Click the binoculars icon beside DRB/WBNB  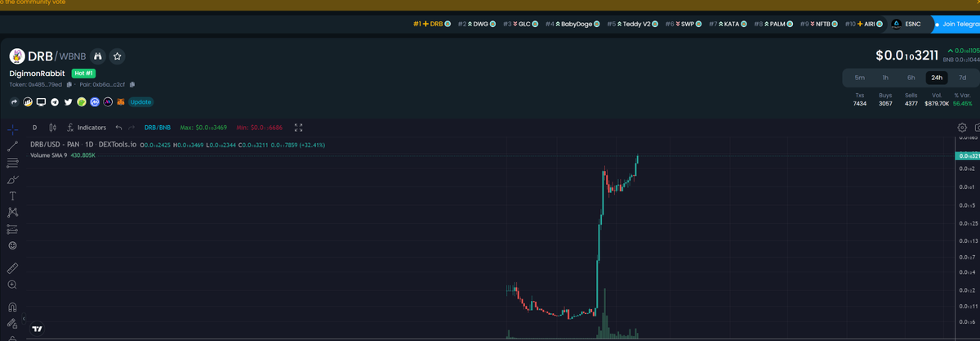[99, 56]
